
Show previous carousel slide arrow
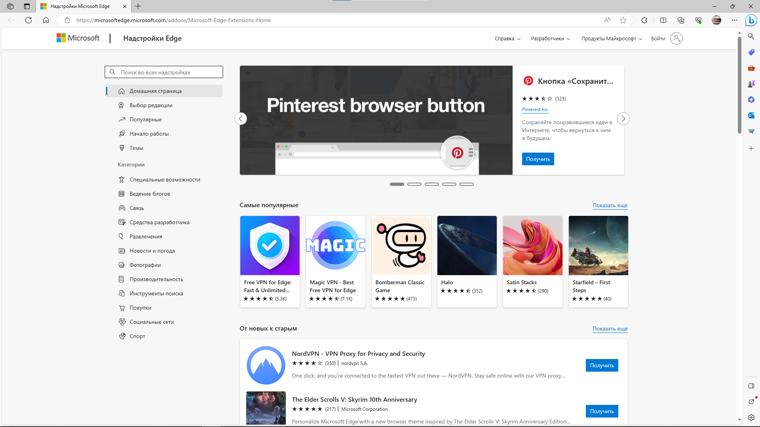241,119
